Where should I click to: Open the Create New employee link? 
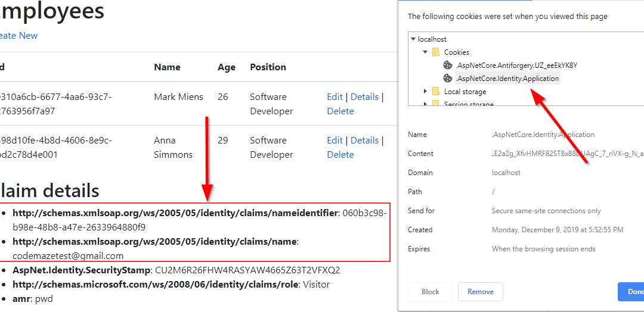point(18,36)
